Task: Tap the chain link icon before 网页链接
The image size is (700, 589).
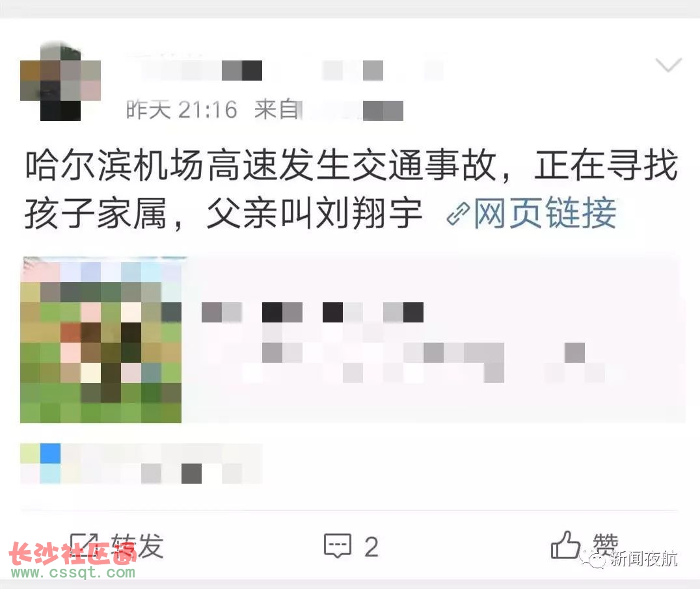Action: coord(458,213)
